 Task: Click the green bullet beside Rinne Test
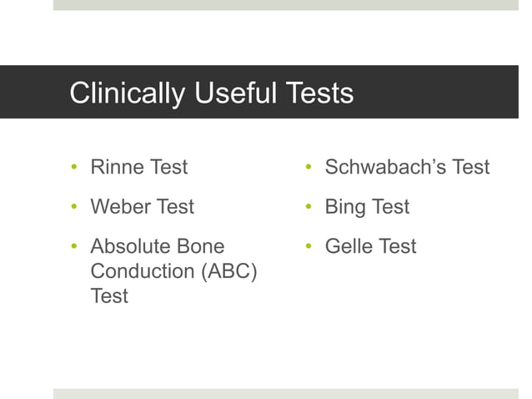tap(74, 166)
